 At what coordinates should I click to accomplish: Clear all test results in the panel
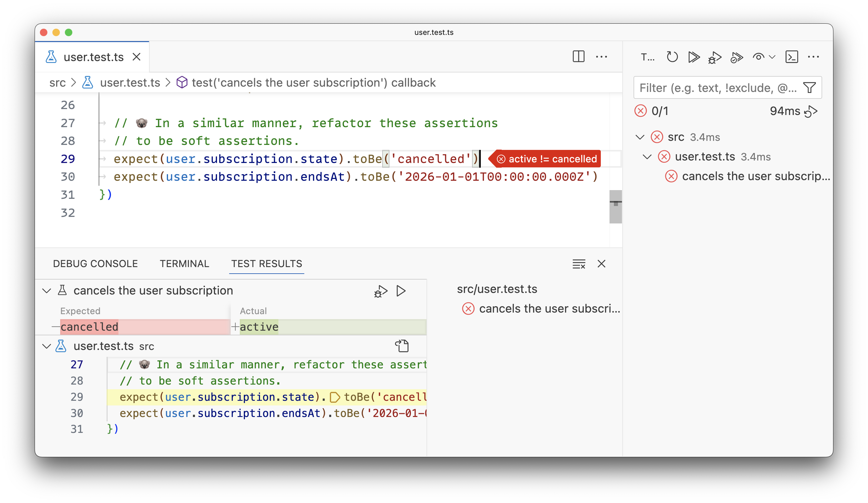tap(578, 264)
